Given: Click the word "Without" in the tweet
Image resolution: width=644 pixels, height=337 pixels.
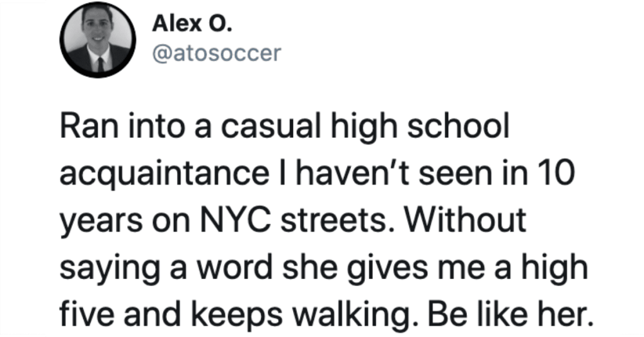Looking at the screenshot, I should coord(465,220).
